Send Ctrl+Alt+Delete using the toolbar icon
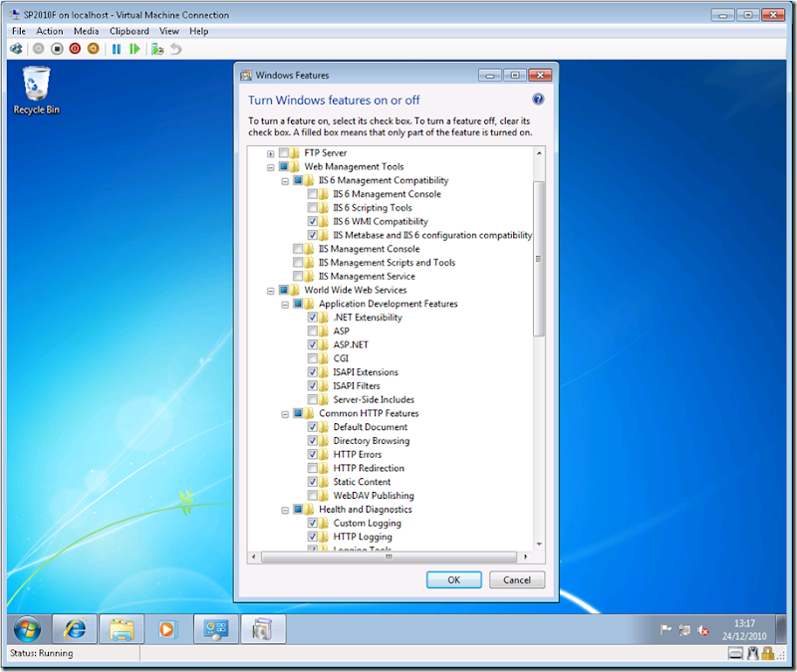 16,48
